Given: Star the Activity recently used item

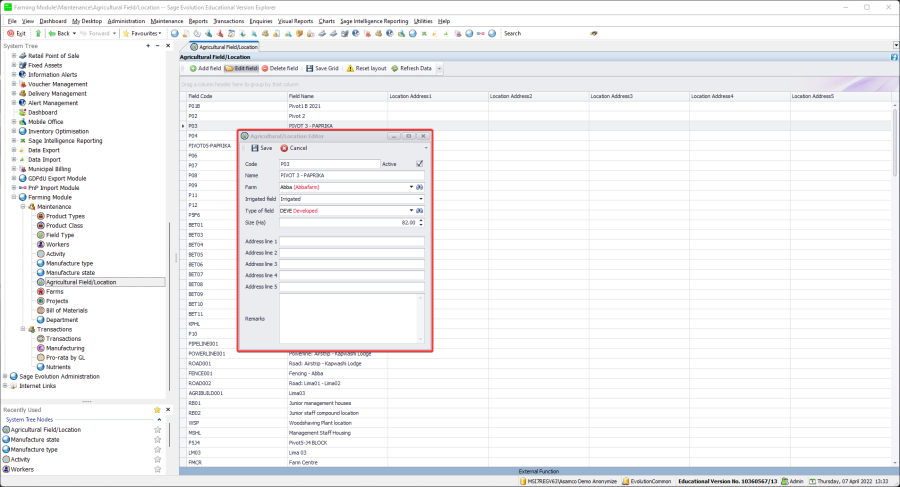Looking at the screenshot, I should tap(157, 459).
